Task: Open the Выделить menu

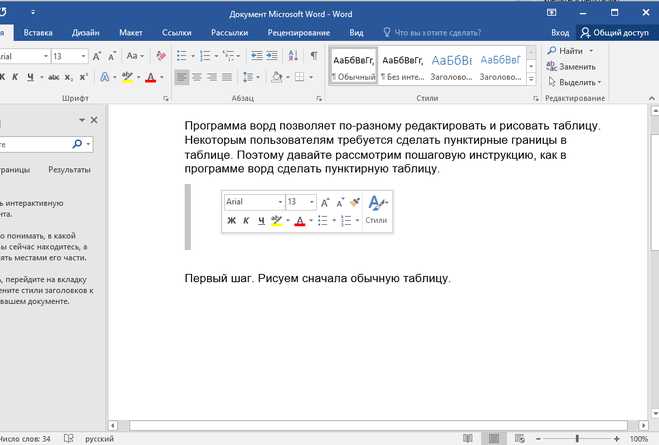Action: (x=575, y=82)
